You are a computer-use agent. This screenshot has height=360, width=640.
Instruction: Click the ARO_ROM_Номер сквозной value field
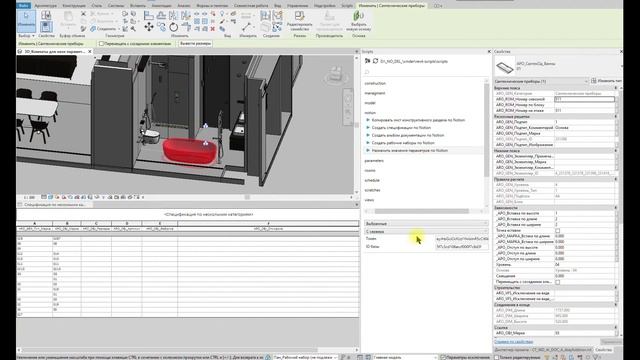(x=584, y=99)
